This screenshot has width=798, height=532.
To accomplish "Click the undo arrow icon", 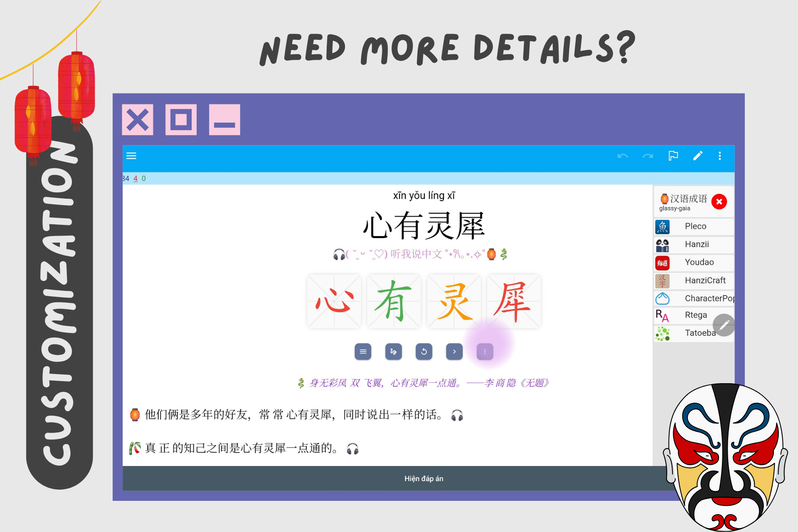I will 622,156.
